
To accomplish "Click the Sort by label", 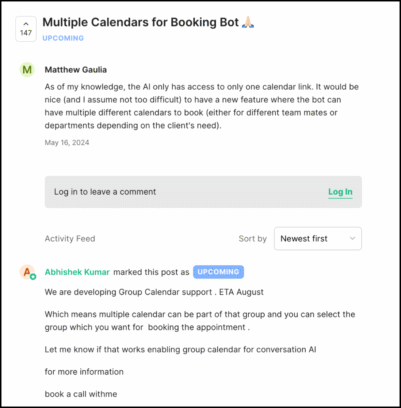I will (x=253, y=239).
